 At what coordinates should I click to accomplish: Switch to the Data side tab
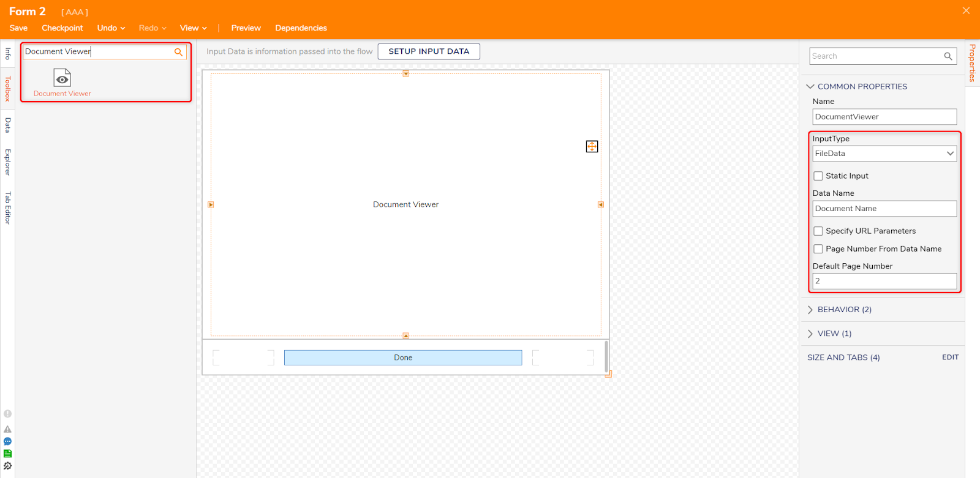[x=7, y=125]
